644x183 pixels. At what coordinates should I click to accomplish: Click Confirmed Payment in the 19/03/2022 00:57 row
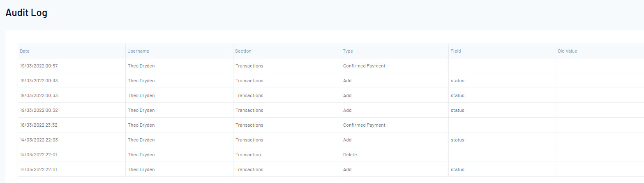[x=364, y=66]
